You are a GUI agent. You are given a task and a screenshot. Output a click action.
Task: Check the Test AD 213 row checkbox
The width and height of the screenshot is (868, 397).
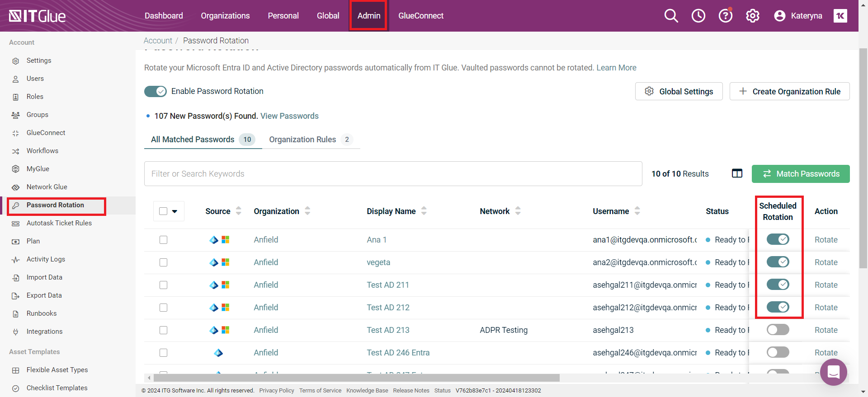(163, 330)
